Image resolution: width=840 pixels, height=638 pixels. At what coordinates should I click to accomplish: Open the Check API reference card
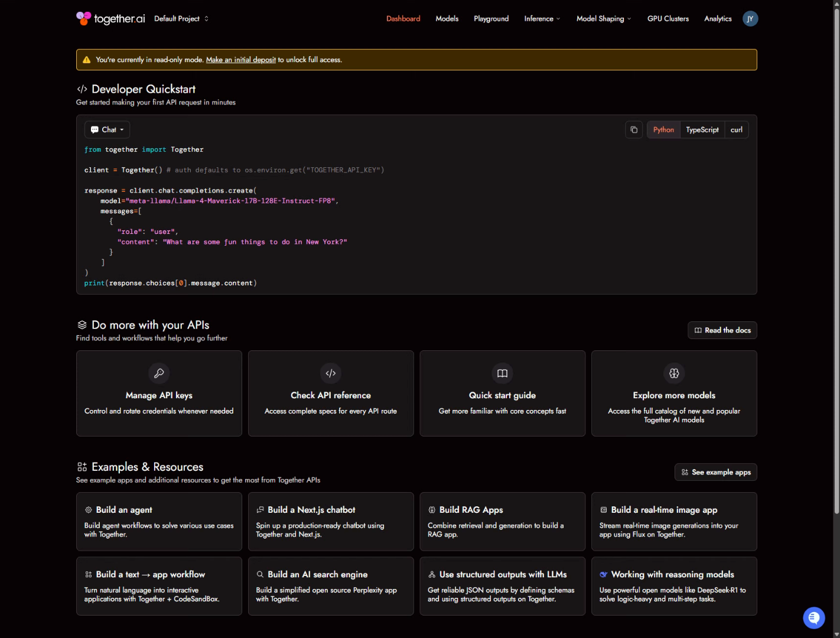[331, 393]
